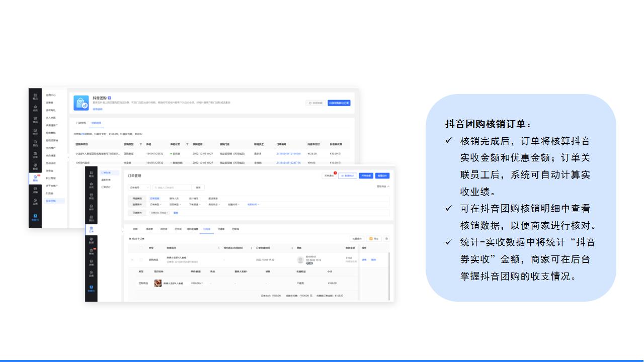
Task: Click the 团购类型 column filter icon
Action: coord(141,144)
